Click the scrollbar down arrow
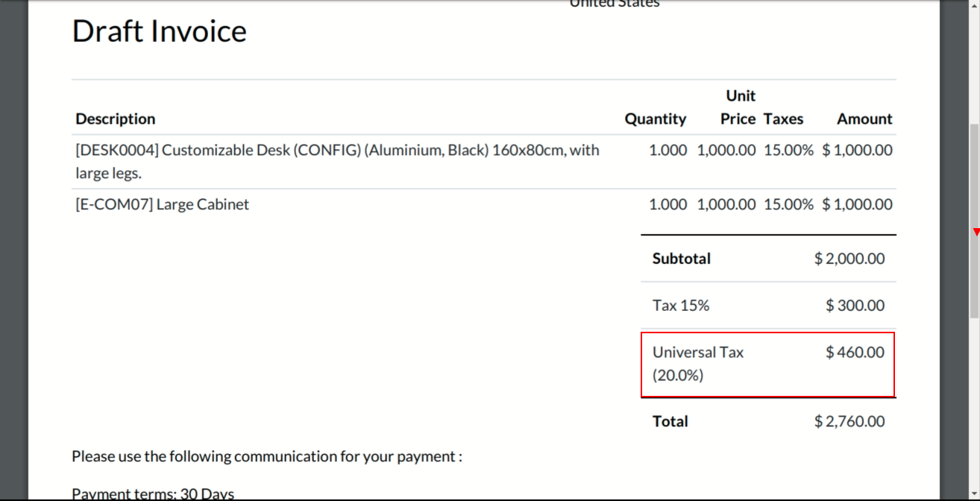This screenshot has height=501, width=980. [x=974, y=494]
